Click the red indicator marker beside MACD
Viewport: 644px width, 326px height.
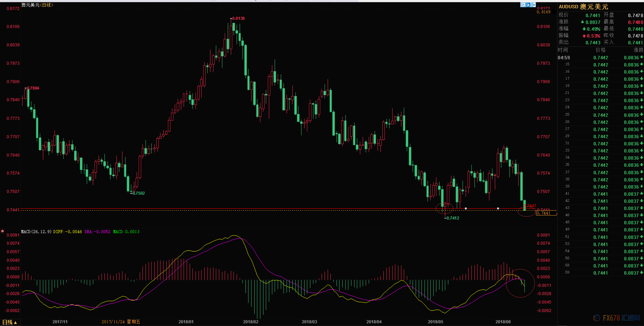pos(2,231)
